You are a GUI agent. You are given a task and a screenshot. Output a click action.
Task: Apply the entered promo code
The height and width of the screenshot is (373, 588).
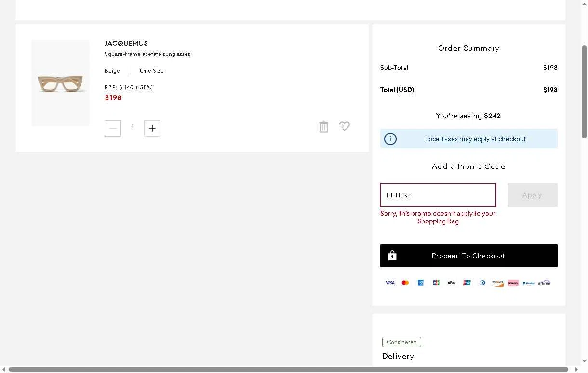point(532,195)
